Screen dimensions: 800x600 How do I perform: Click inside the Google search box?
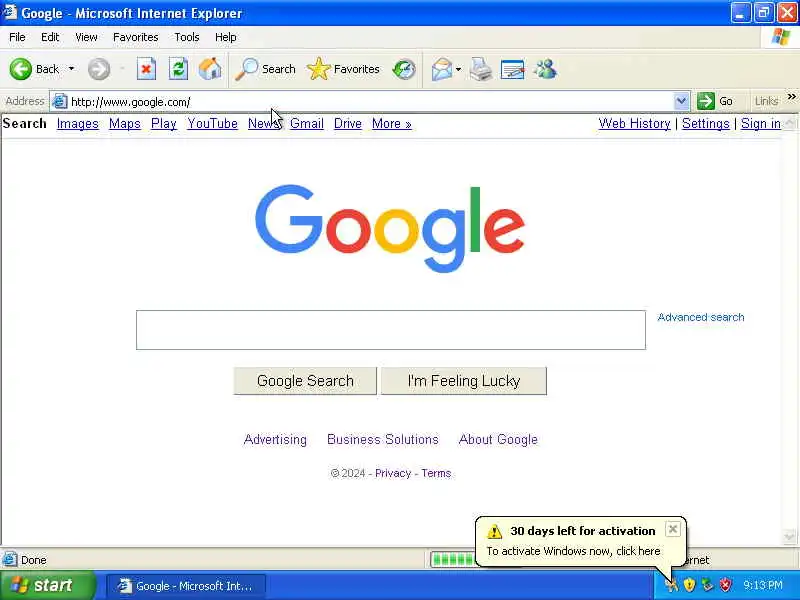(x=391, y=330)
